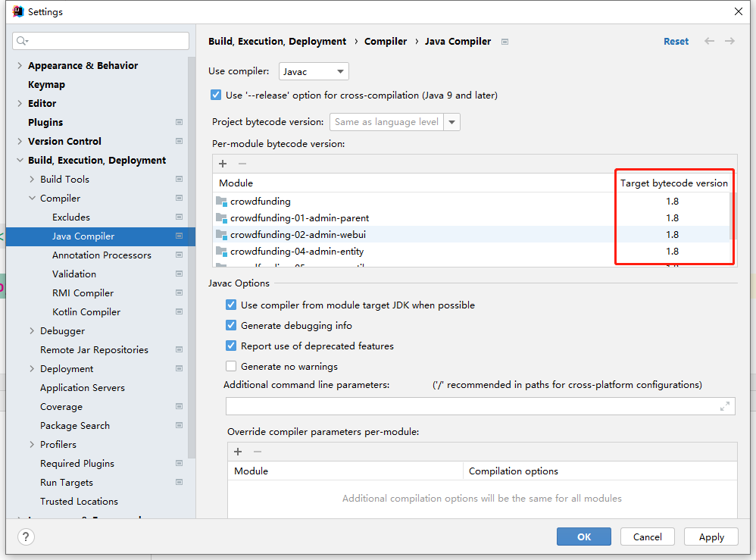Expand the Build Tools tree node
Viewport: 756px width, 560px height.
click(32, 180)
